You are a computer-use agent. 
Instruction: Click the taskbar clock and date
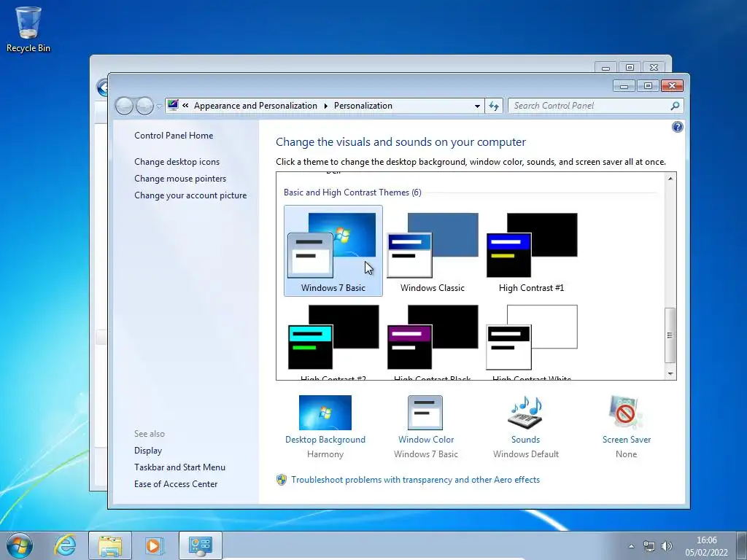(706, 546)
